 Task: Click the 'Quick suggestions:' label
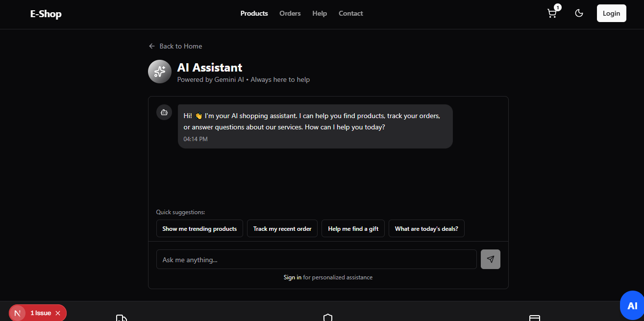(180, 212)
